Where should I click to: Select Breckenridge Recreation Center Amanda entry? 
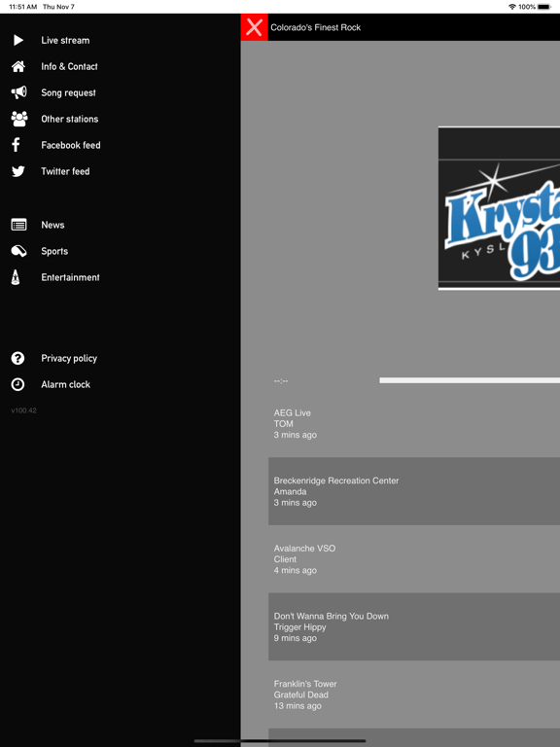click(x=414, y=491)
